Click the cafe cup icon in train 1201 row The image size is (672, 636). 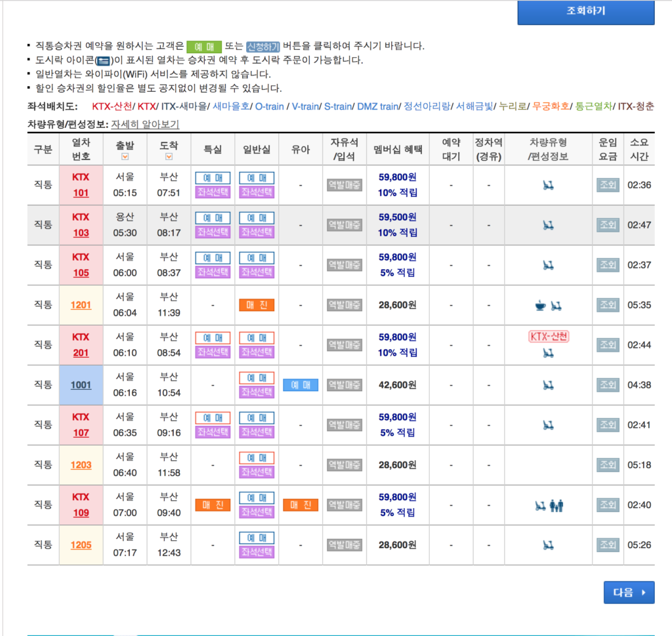(541, 305)
